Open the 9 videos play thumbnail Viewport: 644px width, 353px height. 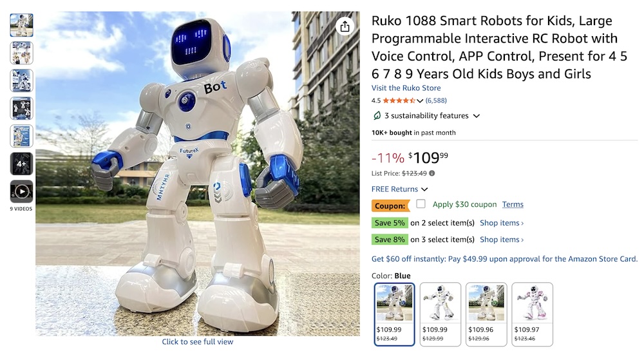(x=21, y=191)
